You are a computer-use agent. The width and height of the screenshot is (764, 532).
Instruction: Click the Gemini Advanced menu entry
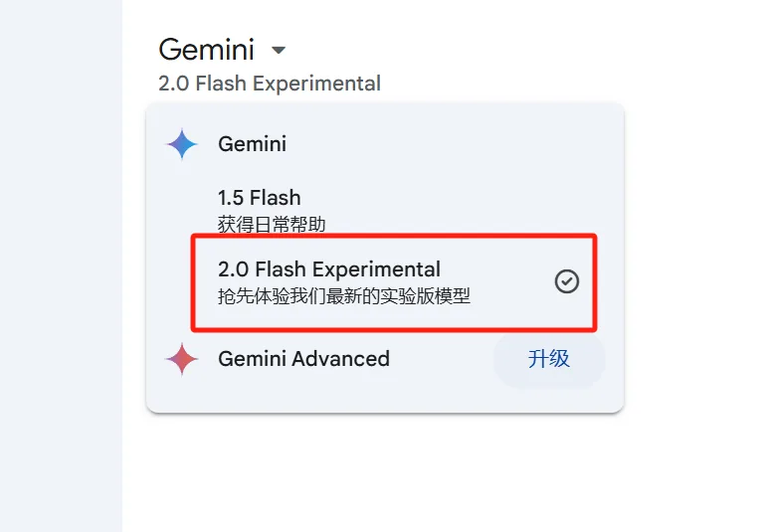303,359
